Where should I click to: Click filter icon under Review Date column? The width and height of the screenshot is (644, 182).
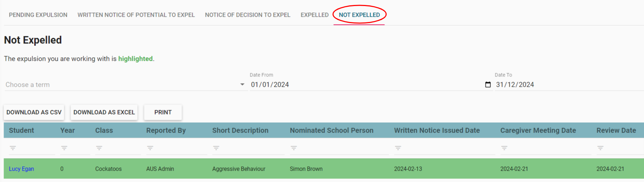click(600, 148)
